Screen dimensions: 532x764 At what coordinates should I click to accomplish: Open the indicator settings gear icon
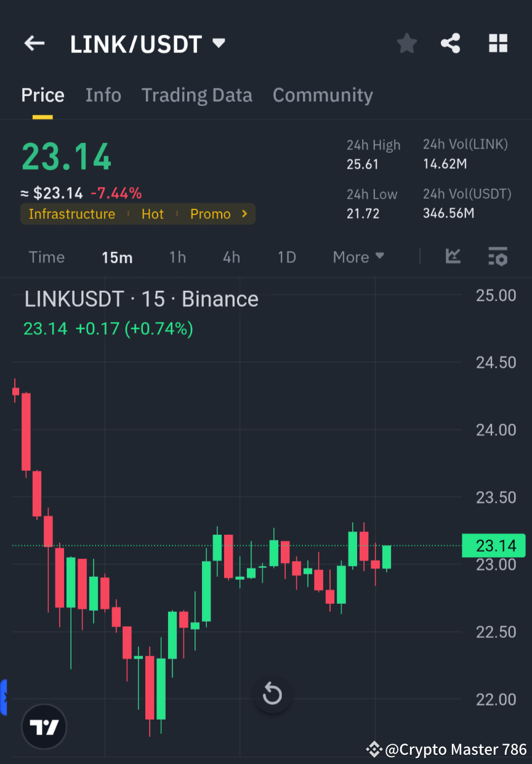498,256
